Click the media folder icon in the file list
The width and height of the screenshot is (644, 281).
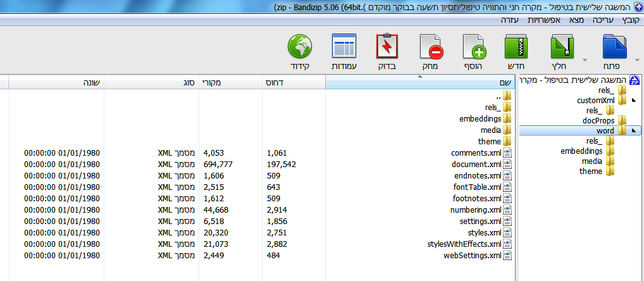pos(507,130)
